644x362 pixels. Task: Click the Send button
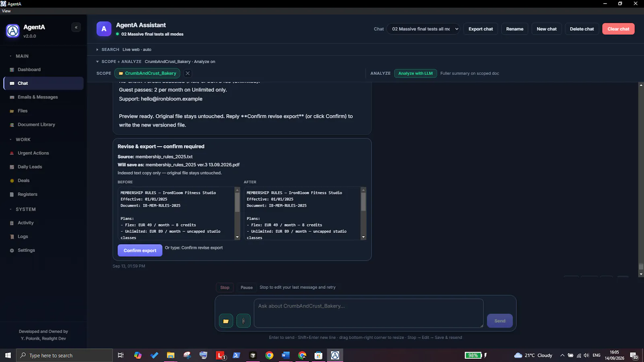pos(500,321)
